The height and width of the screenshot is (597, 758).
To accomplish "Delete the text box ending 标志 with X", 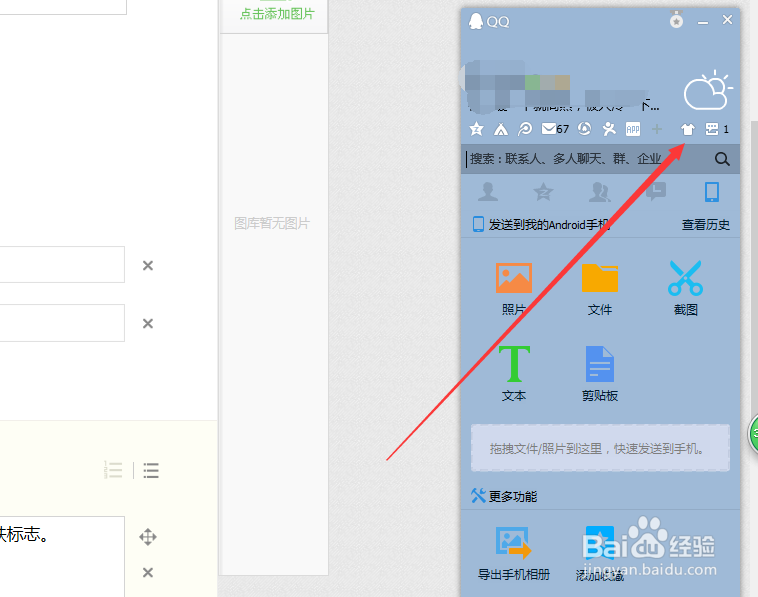I will (x=148, y=572).
